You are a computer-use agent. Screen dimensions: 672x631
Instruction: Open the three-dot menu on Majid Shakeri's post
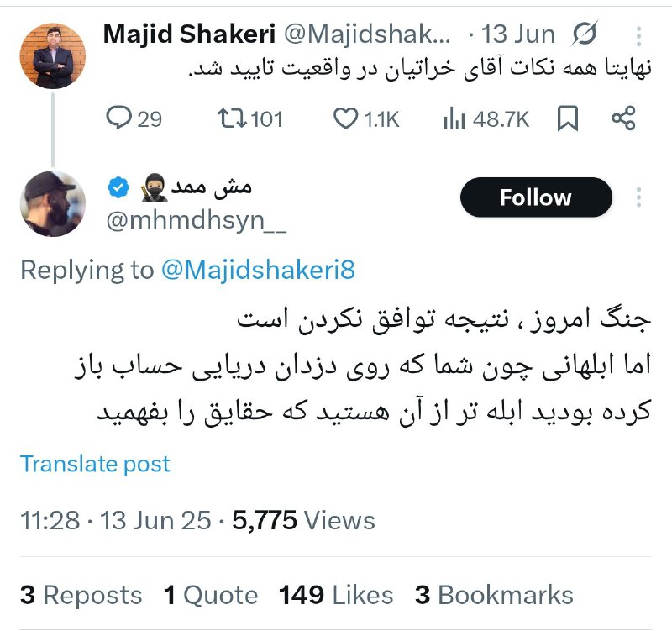[x=638, y=36]
